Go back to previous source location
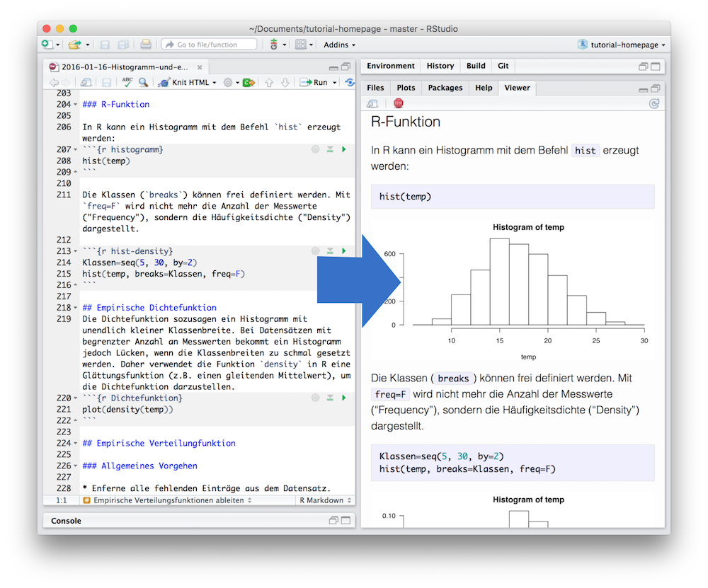 [54, 82]
